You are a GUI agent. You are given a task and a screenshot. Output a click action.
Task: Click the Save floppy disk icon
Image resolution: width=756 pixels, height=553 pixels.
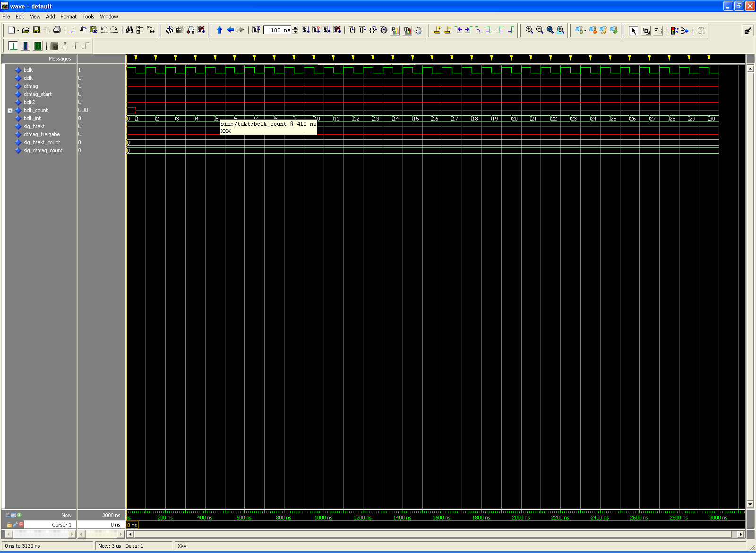click(36, 30)
